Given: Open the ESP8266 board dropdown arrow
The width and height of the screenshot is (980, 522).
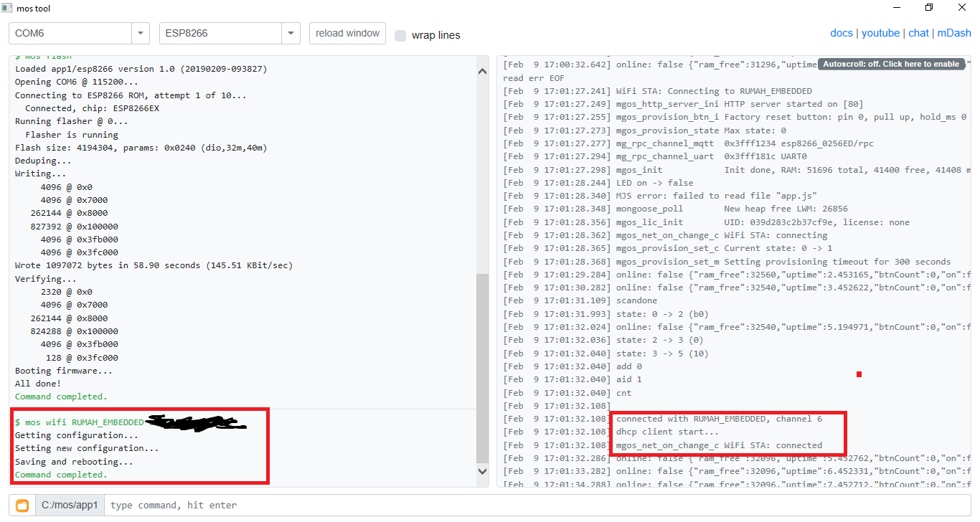Looking at the screenshot, I should (291, 34).
